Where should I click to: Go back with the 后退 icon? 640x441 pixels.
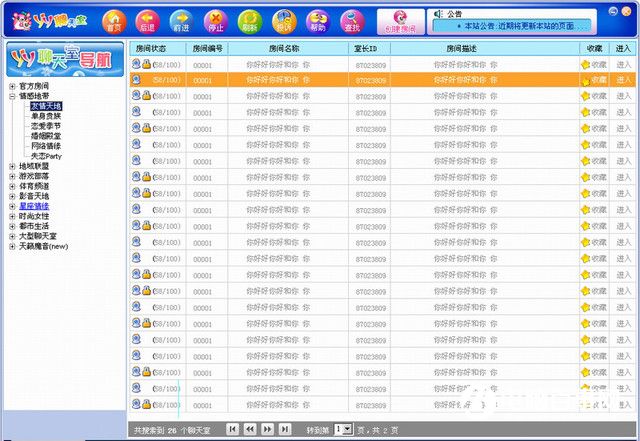coord(147,20)
